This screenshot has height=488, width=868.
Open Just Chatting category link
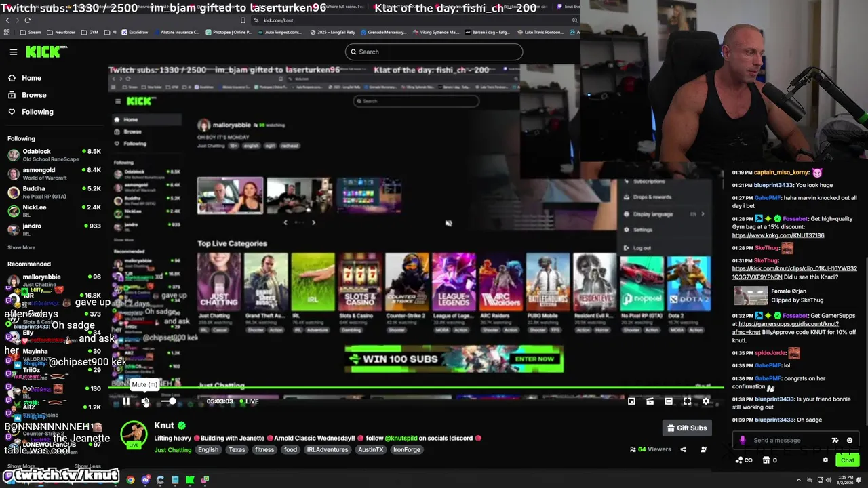172,450
